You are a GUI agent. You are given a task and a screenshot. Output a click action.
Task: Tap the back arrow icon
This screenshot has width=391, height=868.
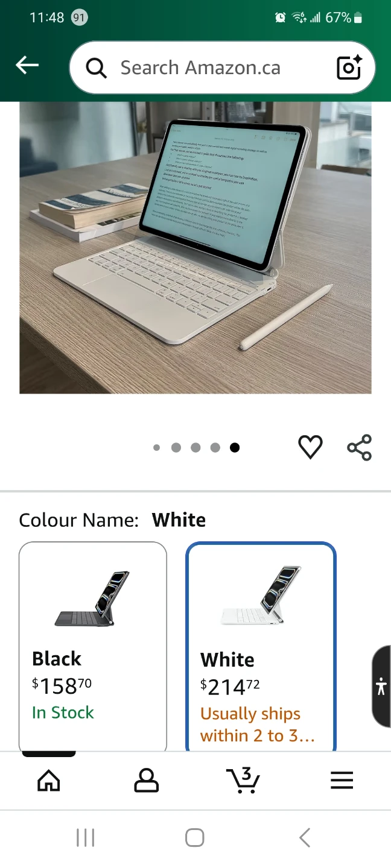point(27,65)
